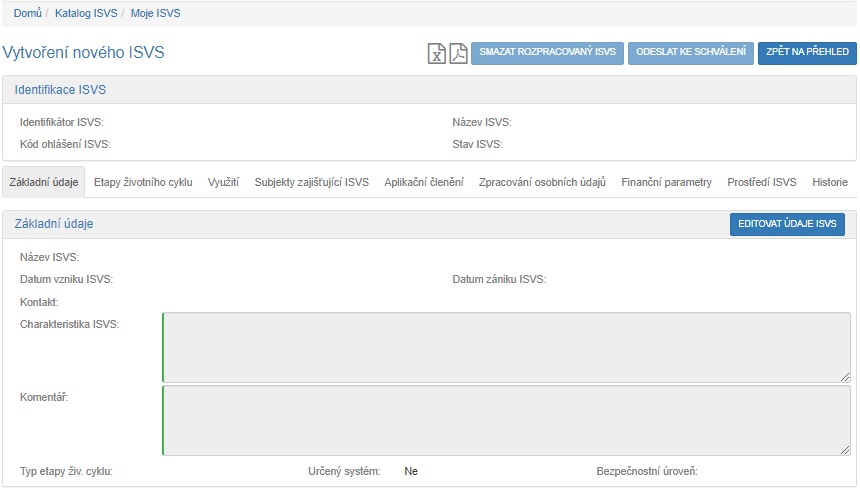Open the Aplikační členění tab
This screenshot has height=489, width=860.
point(423,182)
